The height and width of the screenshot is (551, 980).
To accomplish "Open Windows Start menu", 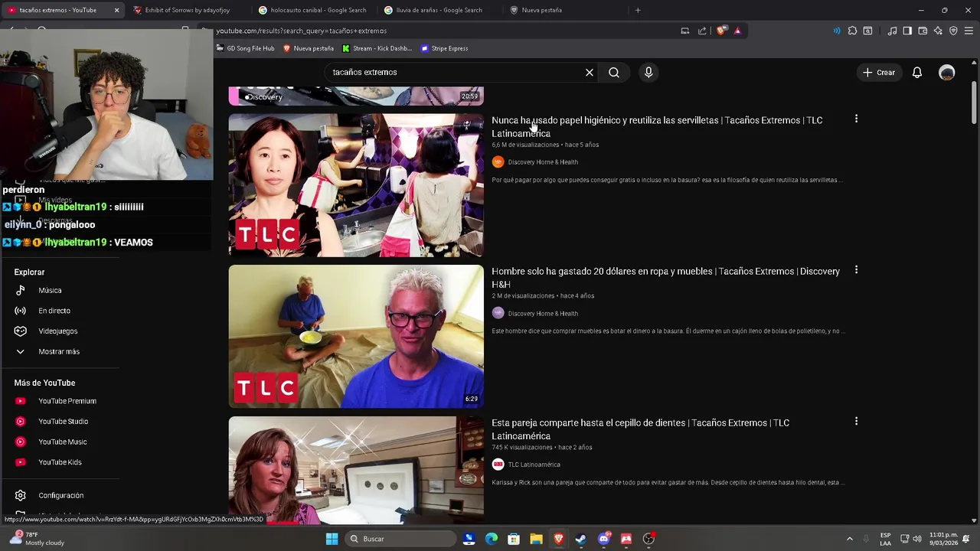I will (332, 539).
